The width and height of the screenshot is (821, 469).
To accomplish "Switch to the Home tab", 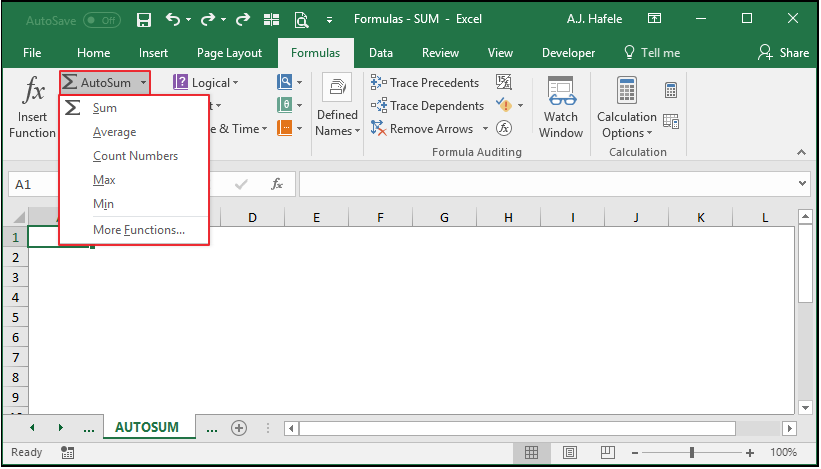I will pyautogui.click(x=93, y=53).
